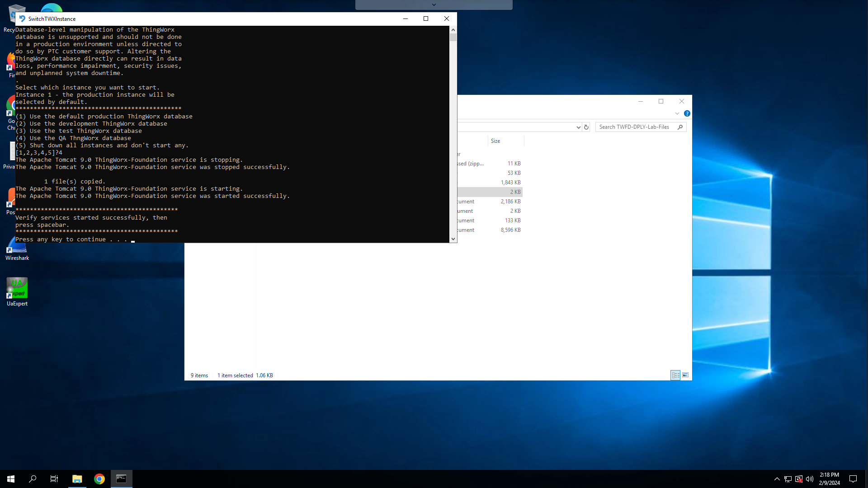Select the zipped file row sized 11 KB
The height and width of the screenshot is (488, 868).
pyautogui.click(x=490, y=164)
